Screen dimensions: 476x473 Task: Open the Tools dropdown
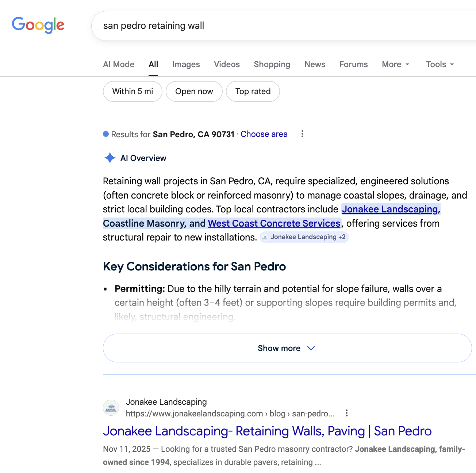point(440,64)
